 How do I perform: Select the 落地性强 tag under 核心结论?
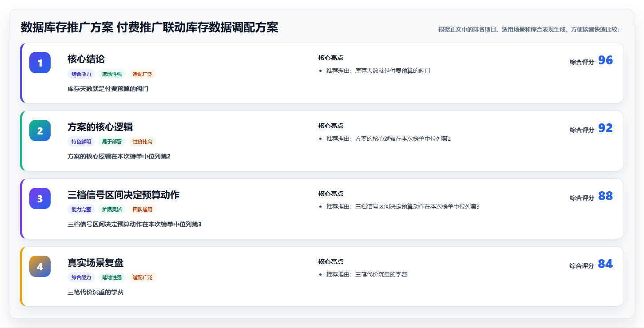(x=112, y=74)
